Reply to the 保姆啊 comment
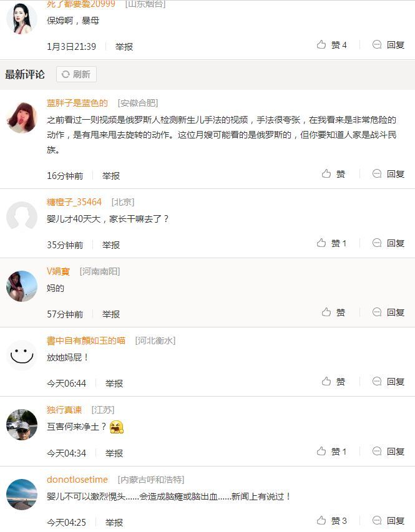415x532 pixels. coord(388,44)
